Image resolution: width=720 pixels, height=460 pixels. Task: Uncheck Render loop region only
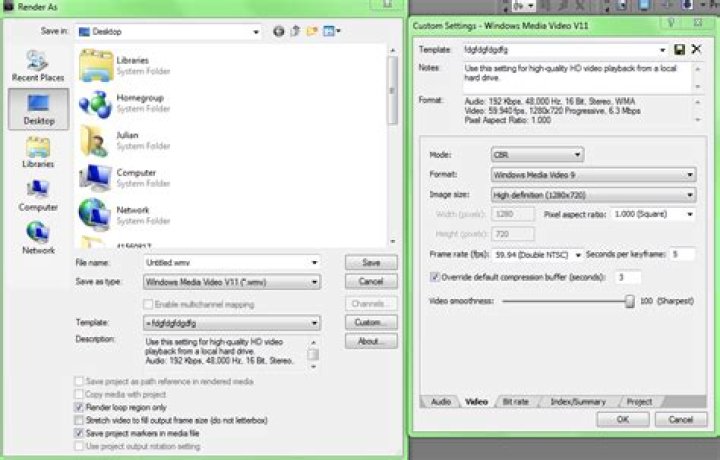80,408
